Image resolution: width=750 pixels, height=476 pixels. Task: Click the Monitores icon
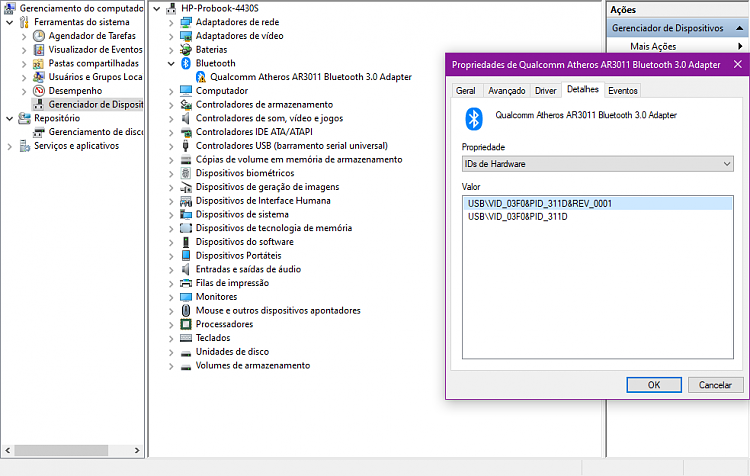click(186, 297)
